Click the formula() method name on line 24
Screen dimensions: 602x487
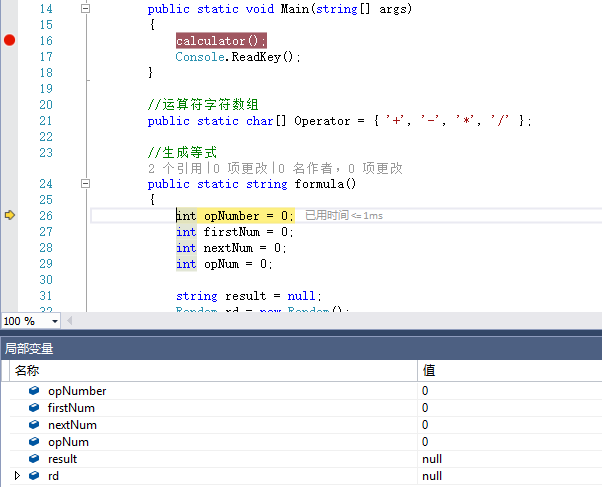(326, 184)
